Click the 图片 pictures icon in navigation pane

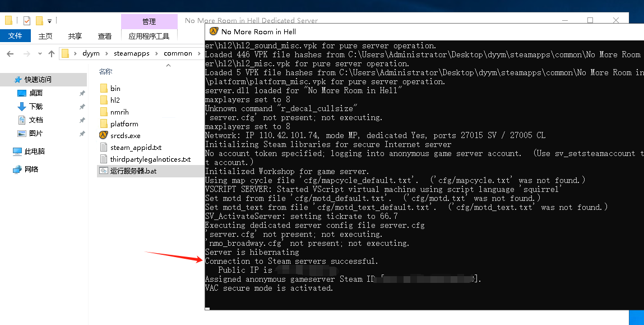click(22, 133)
